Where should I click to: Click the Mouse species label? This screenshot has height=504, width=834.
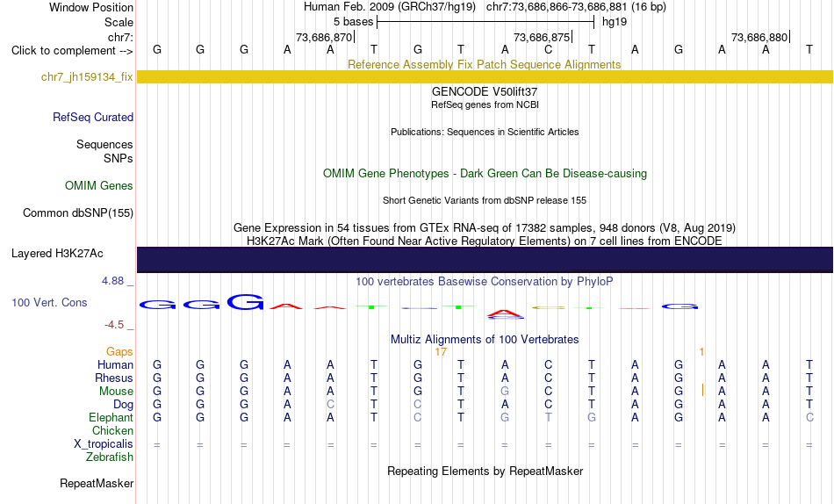click(x=116, y=392)
